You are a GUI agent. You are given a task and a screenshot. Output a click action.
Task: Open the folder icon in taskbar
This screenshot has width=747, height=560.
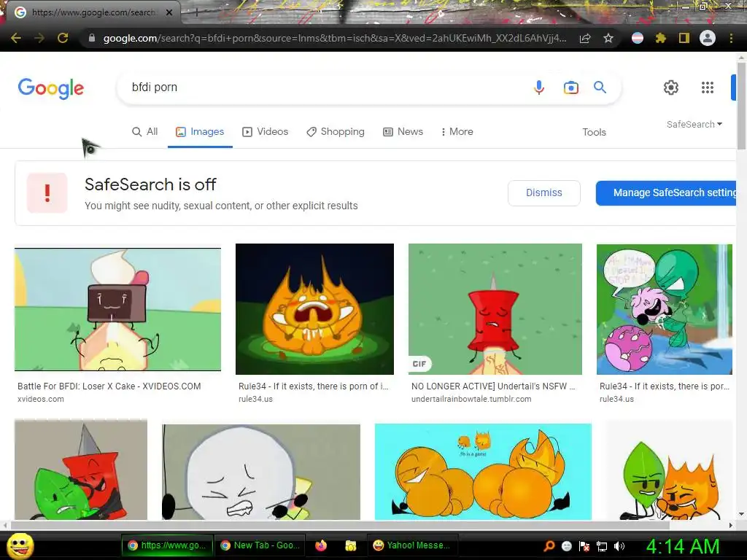(351, 545)
